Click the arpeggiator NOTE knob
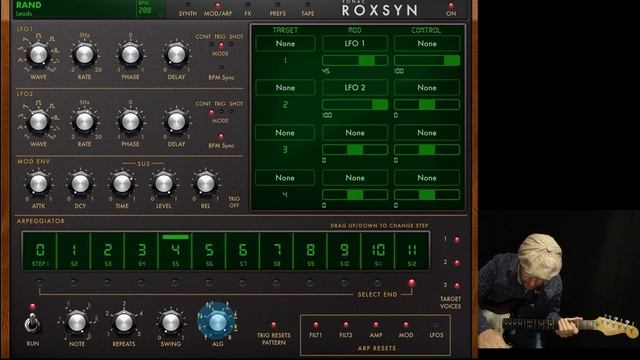This screenshot has height=360, width=640. pyautogui.click(x=77, y=323)
